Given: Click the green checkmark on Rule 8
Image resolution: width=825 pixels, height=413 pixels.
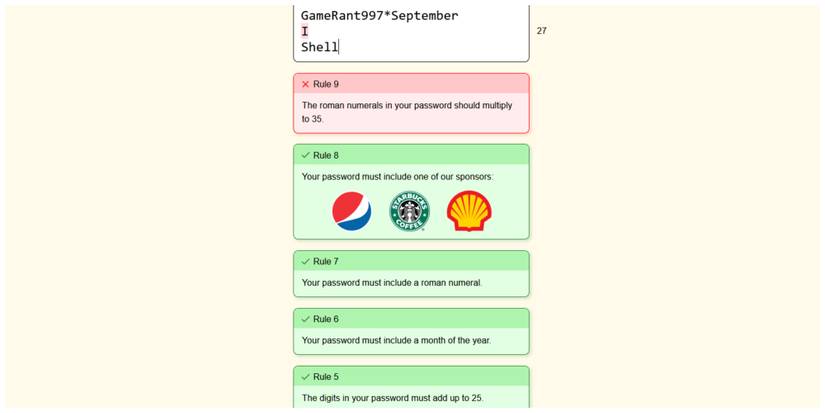Looking at the screenshot, I should (306, 155).
